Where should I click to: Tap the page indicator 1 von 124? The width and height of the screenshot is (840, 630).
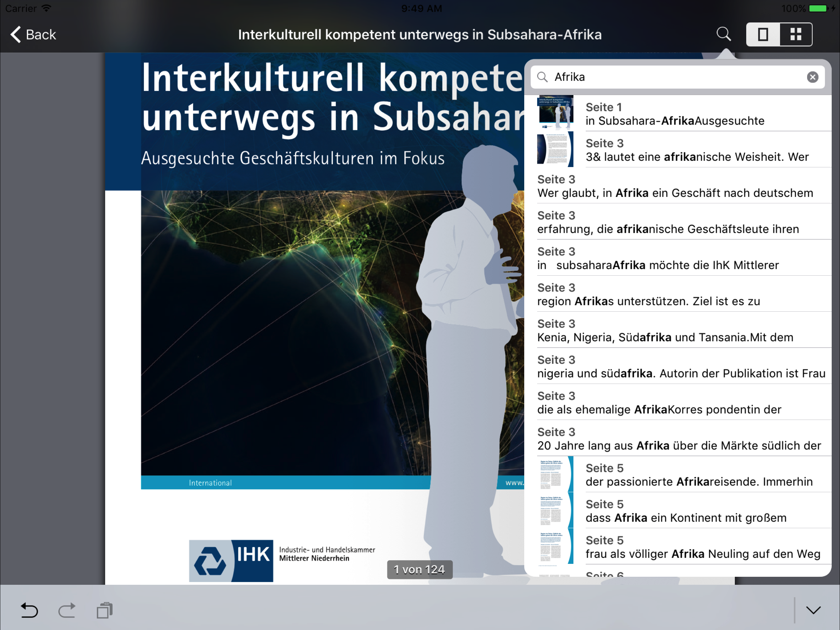420,570
